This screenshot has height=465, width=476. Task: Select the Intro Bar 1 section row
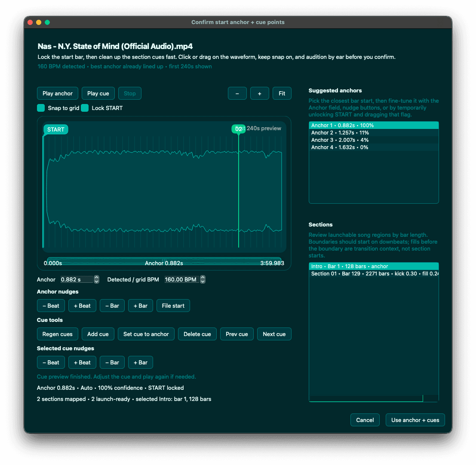pyautogui.click(x=374, y=266)
